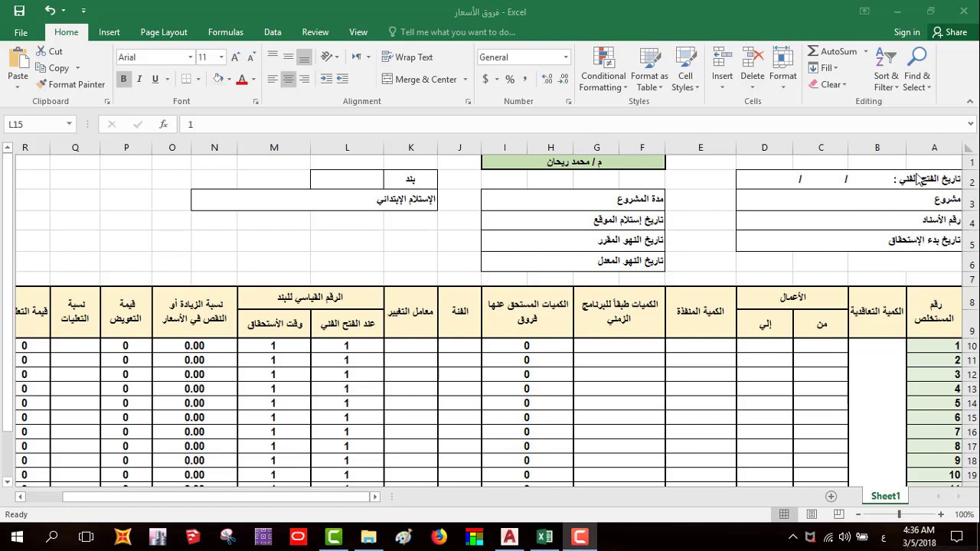Toggle Wrap Text
980x551 pixels.
pyautogui.click(x=407, y=57)
